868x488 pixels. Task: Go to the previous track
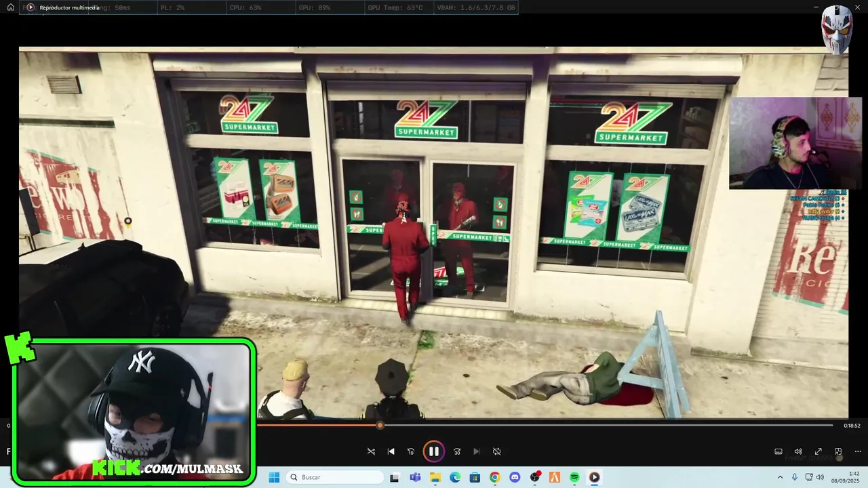(x=391, y=451)
